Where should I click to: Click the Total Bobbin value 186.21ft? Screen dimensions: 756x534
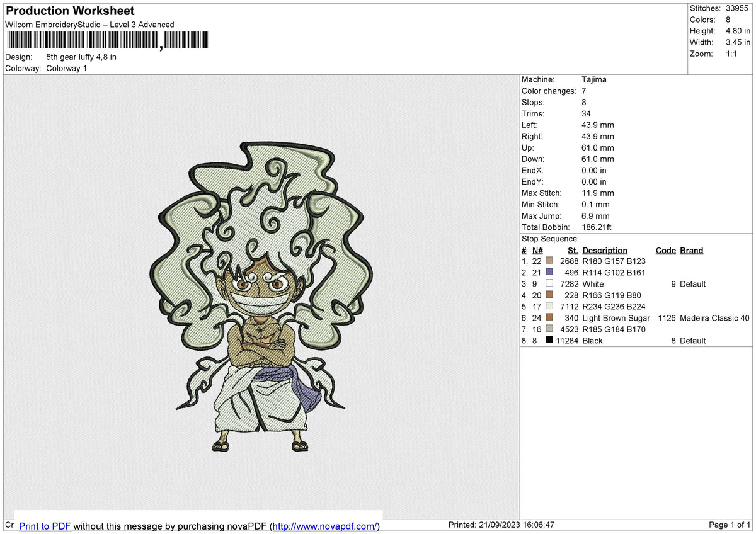(x=597, y=227)
